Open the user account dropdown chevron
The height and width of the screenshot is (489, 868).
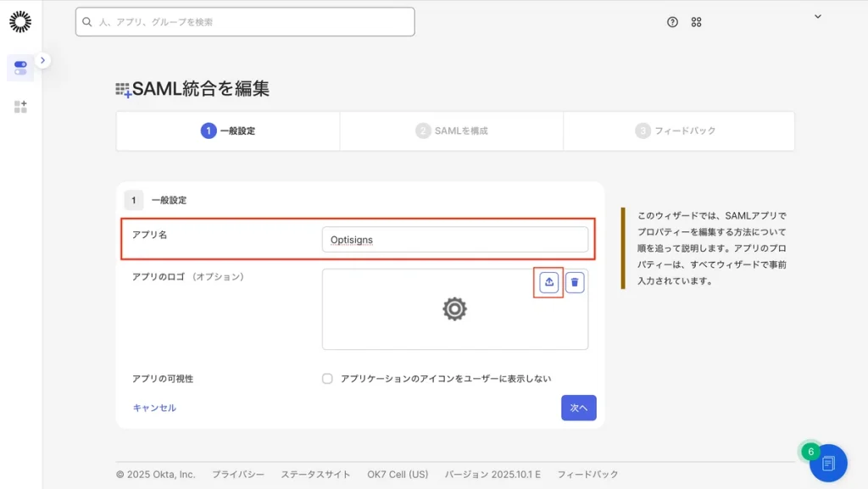point(818,16)
